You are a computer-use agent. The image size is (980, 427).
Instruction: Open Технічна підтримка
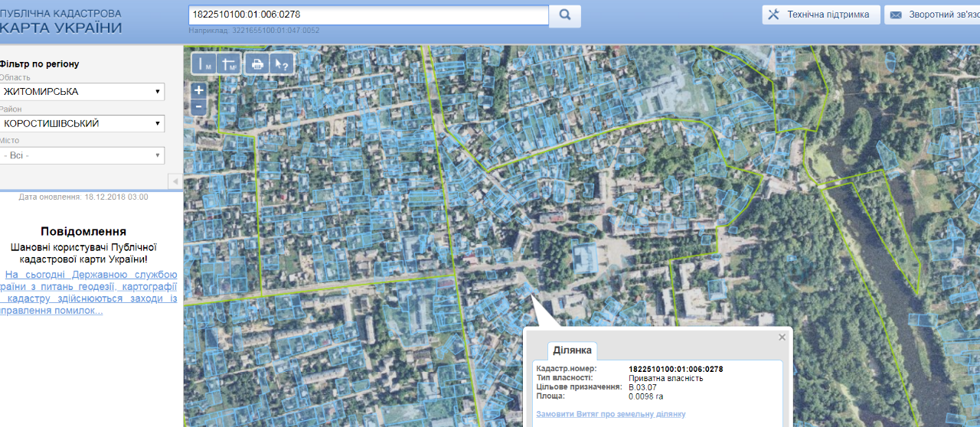(x=820, y=15)
